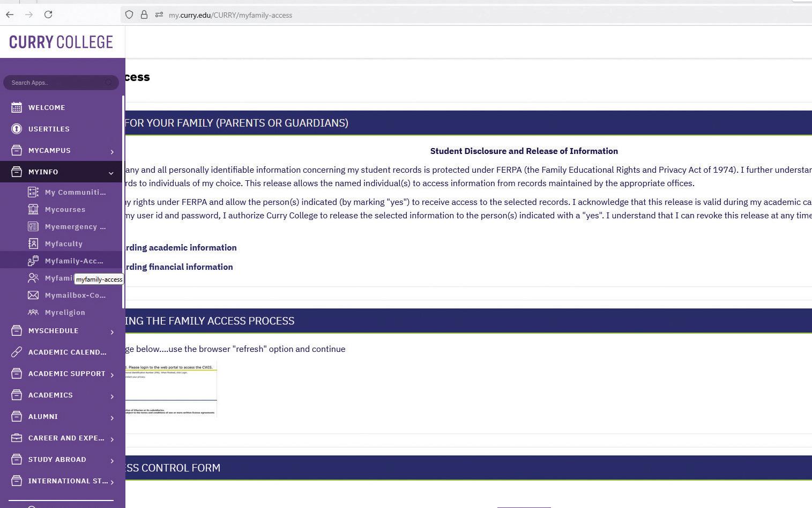Expand the International Students chevron
This screenshot has height=508, width=812.
pos(112,482)
